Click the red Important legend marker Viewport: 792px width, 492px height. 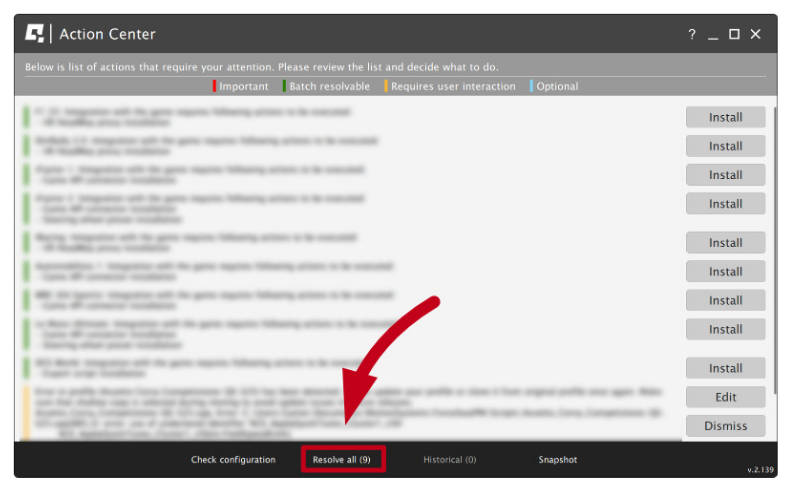click(x=215, y=87)
